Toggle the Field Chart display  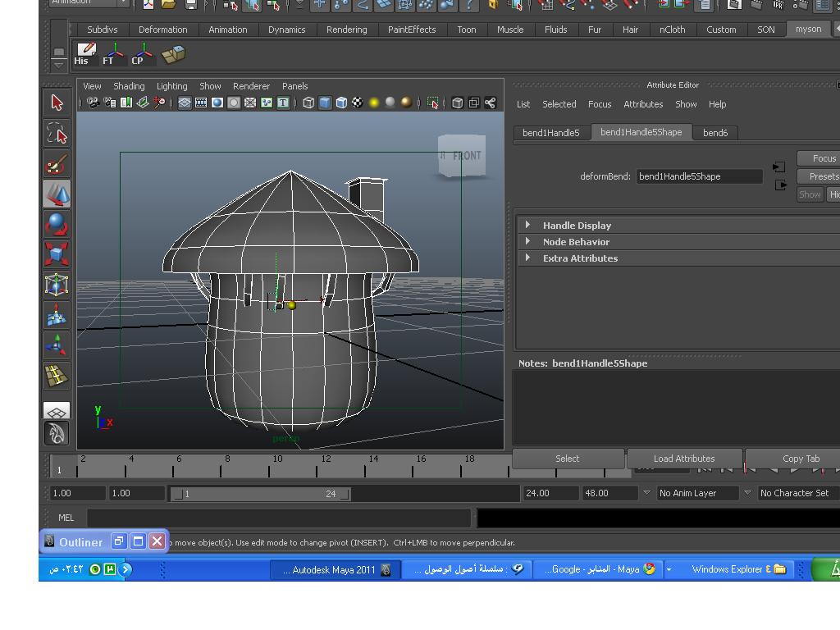click(x=250, y=103)
